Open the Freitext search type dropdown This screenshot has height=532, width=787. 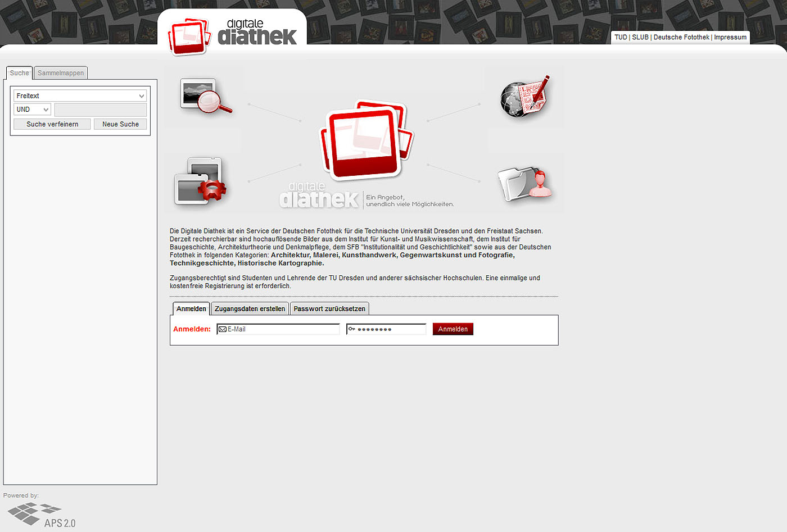pos(79,96)
